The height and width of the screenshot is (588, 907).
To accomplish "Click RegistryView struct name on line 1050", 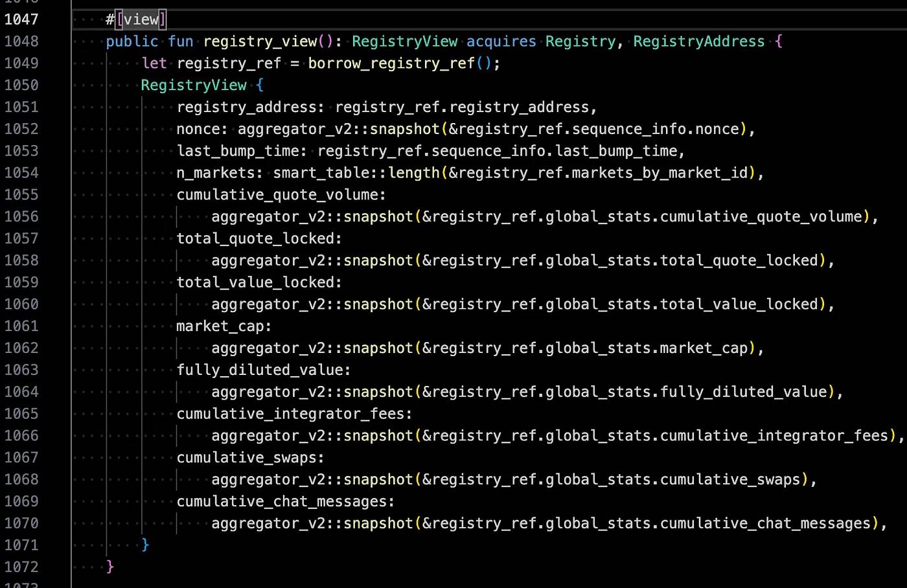I will 194,85.
